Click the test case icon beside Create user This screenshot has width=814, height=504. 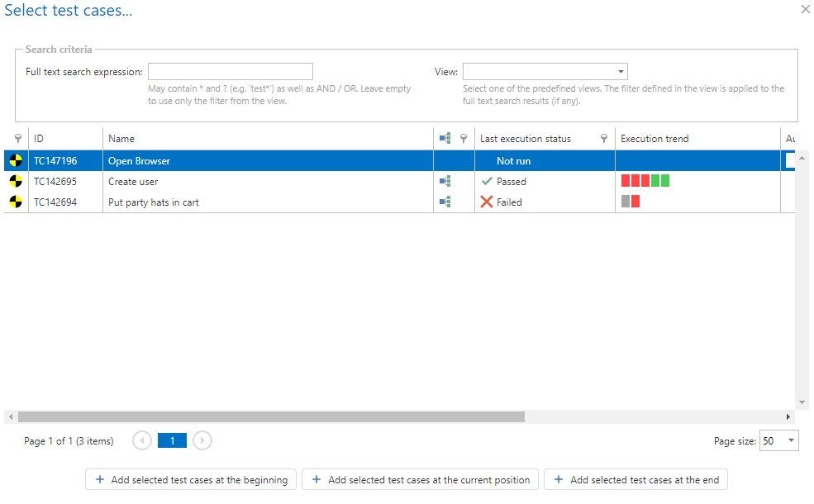[16, 182]
